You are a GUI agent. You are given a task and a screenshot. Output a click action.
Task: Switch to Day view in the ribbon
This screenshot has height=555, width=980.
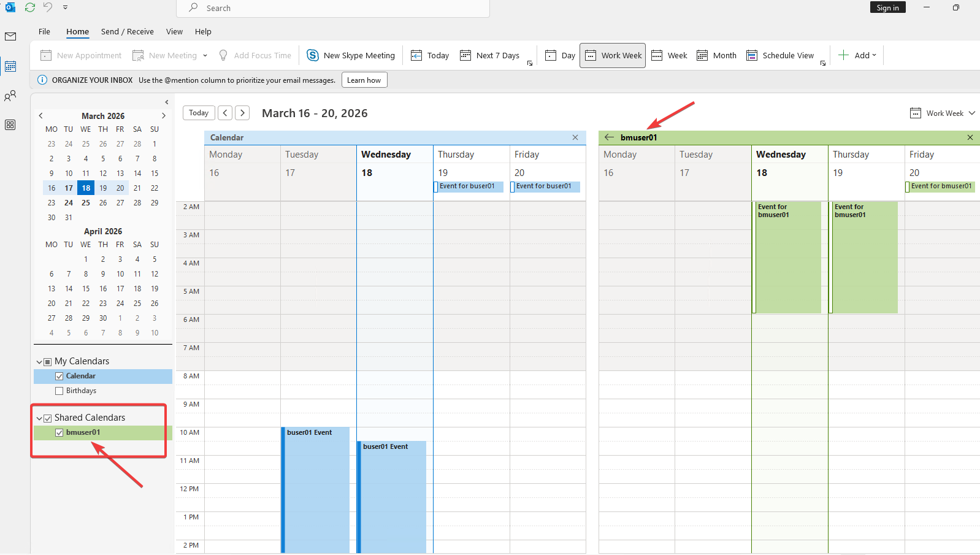pyautogui.click(x=561, y=55)
